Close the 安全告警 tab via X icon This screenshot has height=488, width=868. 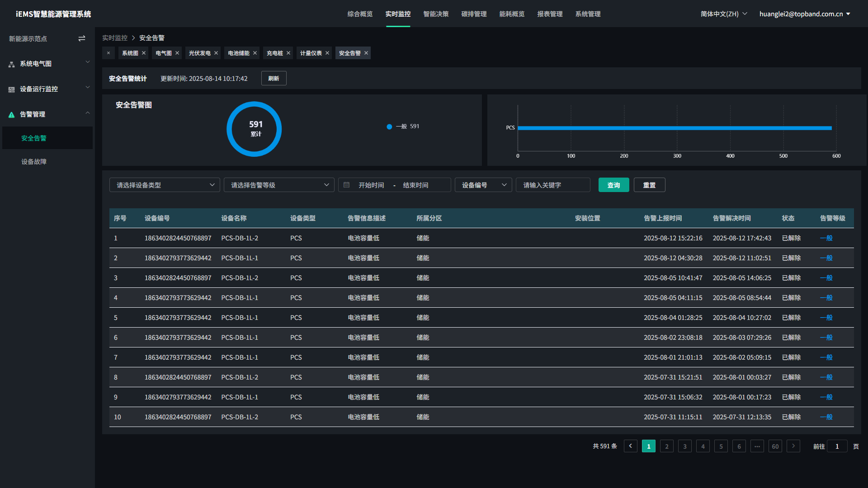(366, 53)
